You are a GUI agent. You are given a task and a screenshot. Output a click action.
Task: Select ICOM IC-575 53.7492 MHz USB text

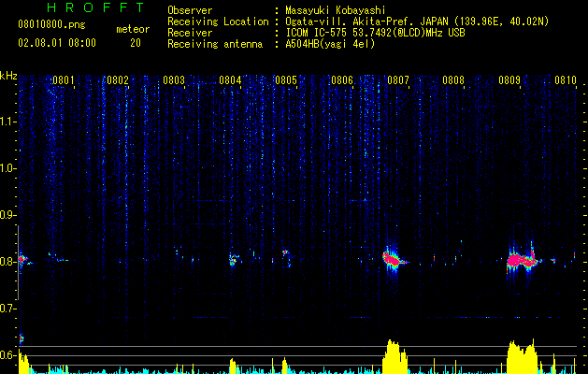(x=375, y=33)
